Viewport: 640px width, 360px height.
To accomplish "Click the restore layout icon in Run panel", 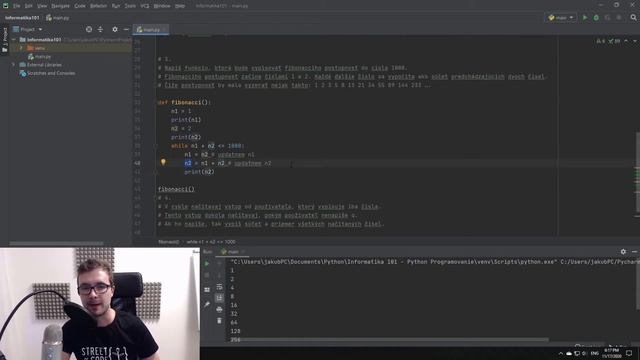I will (x=207, y=290).
